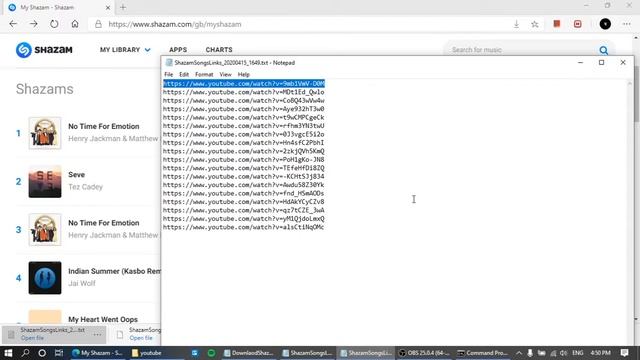The height and width of the screenshot is (360, 640).
Task: Click the blue app icon beside Spotify
Action: pyautogui.click(x=195, y=353)
